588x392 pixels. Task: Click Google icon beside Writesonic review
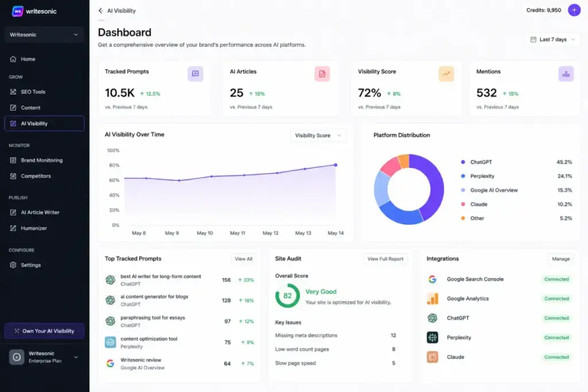[110, 363]
